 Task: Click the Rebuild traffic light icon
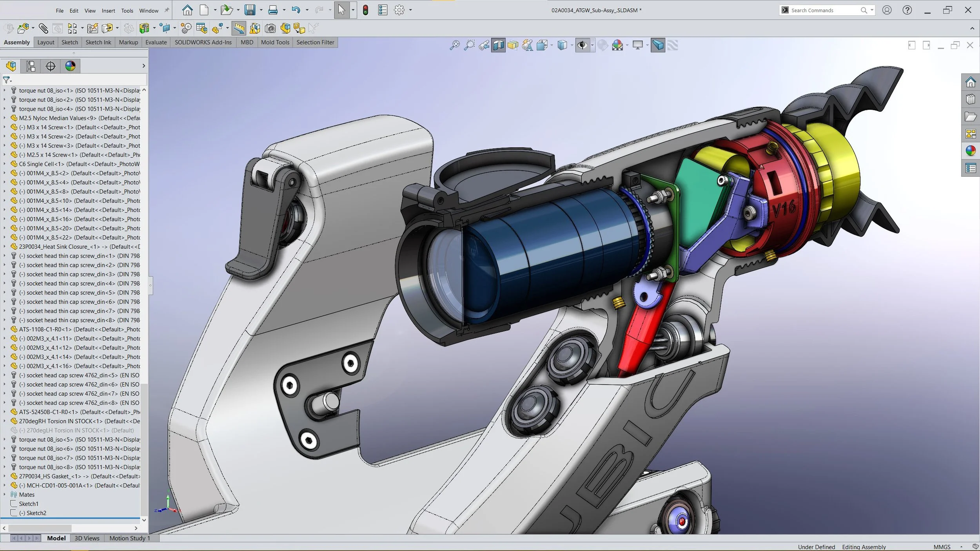pyautogui.click(x=365, y=10)
